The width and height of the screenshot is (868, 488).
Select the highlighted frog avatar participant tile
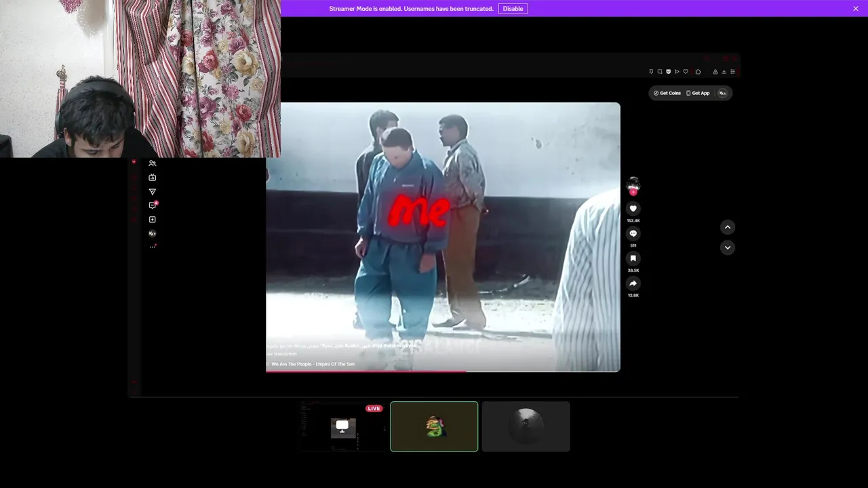tap(434, 426)
